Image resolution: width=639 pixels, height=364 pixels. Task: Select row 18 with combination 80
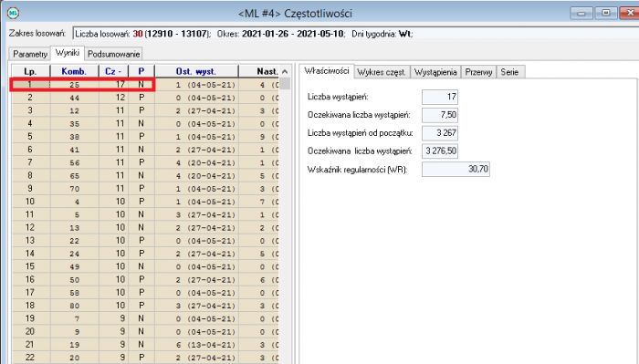click(145, 306)
